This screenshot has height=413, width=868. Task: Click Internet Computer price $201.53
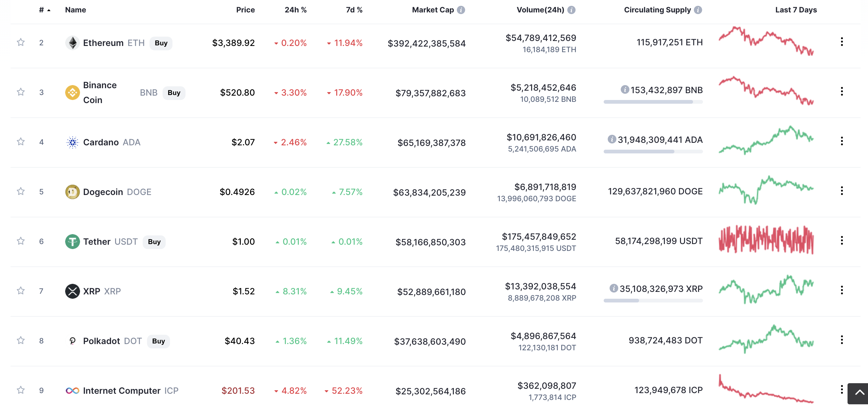(238, 391)
